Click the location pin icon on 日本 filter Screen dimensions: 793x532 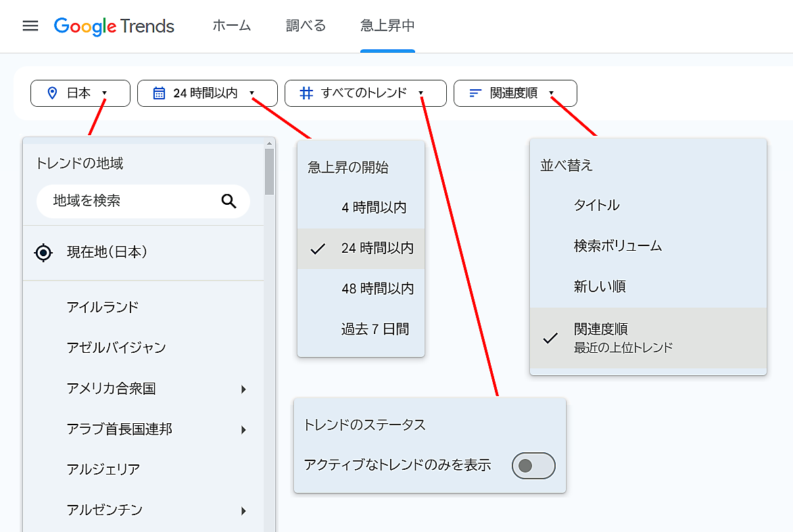pyautogui.click(x=53, y=93)
